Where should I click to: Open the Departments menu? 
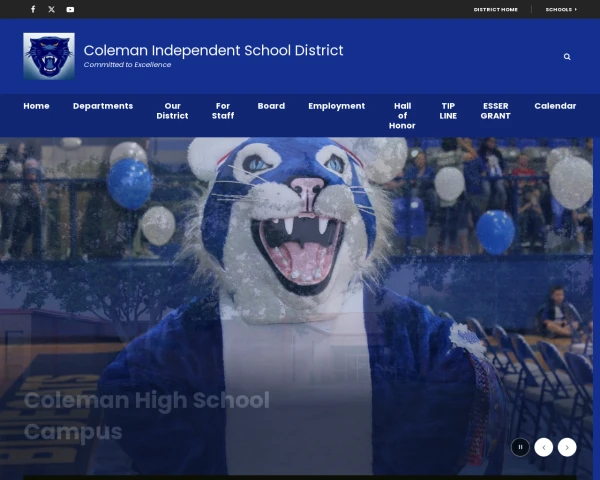pyautogui.click(x=103, y=106)
